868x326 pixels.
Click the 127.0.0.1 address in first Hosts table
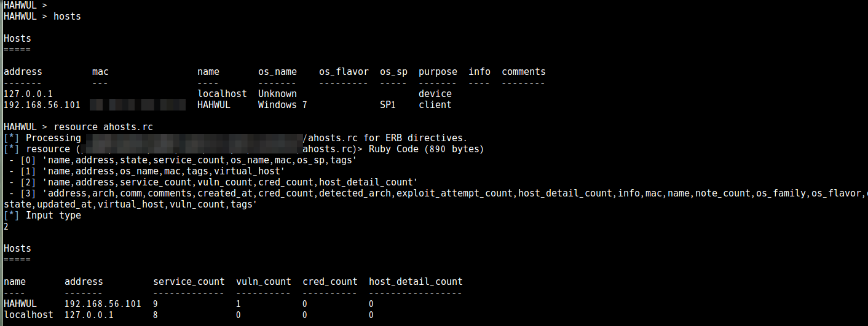(28, 94)
